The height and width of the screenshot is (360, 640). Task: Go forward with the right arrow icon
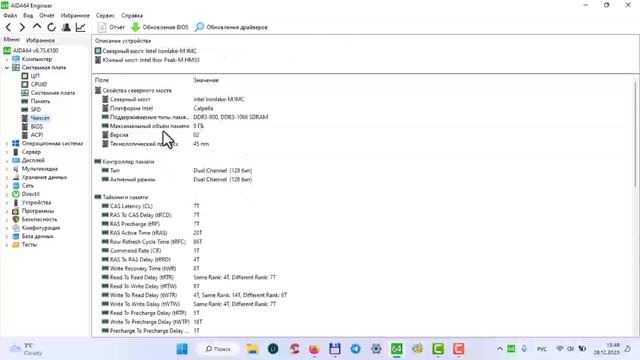pos(22,27)
